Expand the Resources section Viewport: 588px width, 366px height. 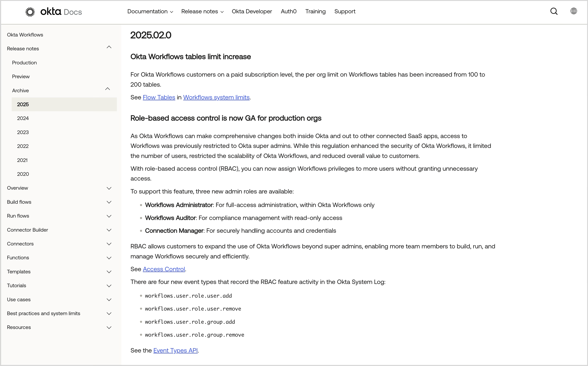pyautogui.click(x=109, y=327)
